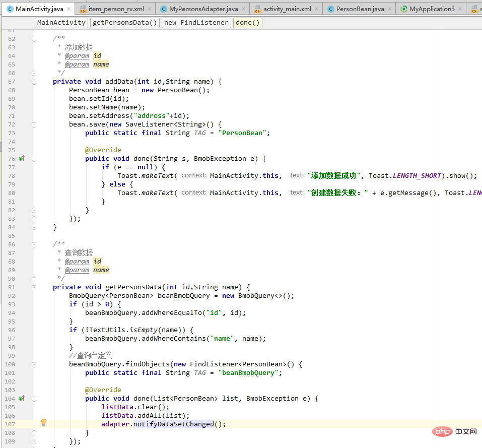Click the class icon on PersonBean.java tab
Image resolution: width=482 pixels, height=448 pixels.
pos(330,9)
